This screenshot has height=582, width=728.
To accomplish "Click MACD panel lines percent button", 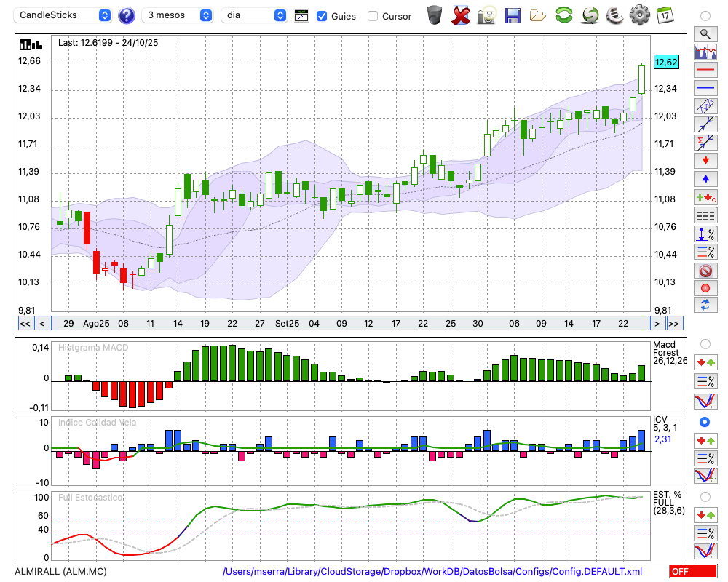I will pos(705,381).
